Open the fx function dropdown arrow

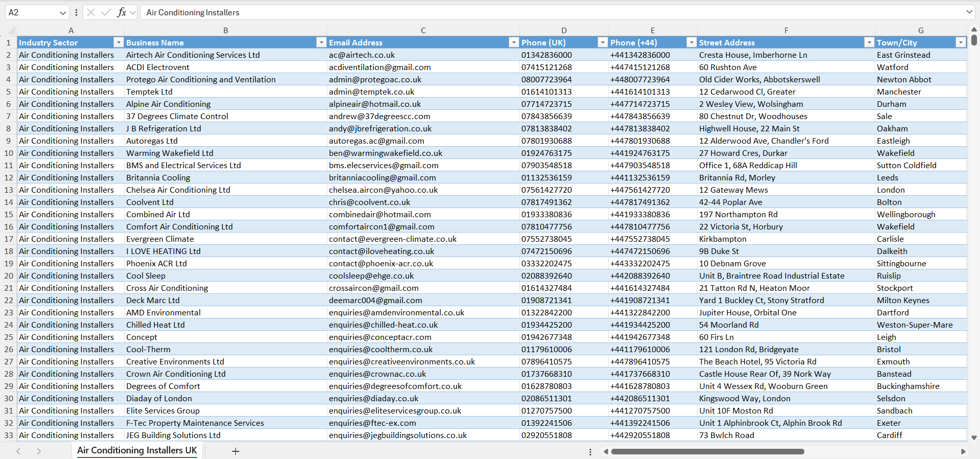tap(133, 12)
